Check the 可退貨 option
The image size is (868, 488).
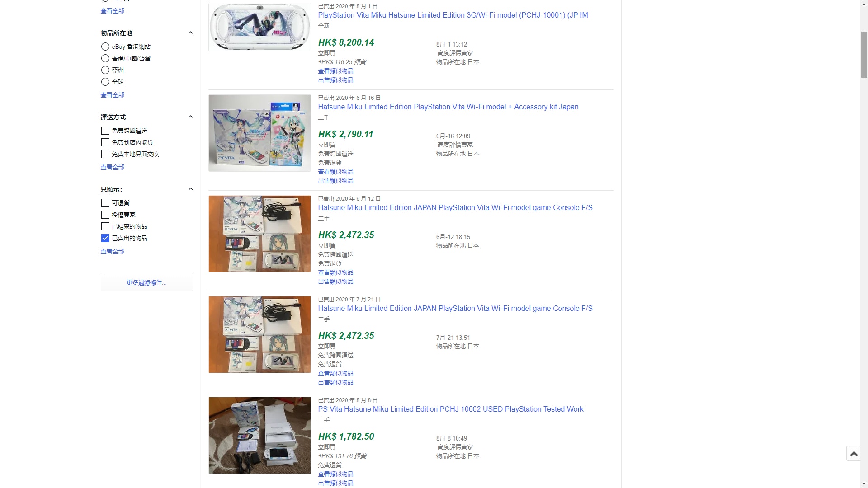coord(105,203)
